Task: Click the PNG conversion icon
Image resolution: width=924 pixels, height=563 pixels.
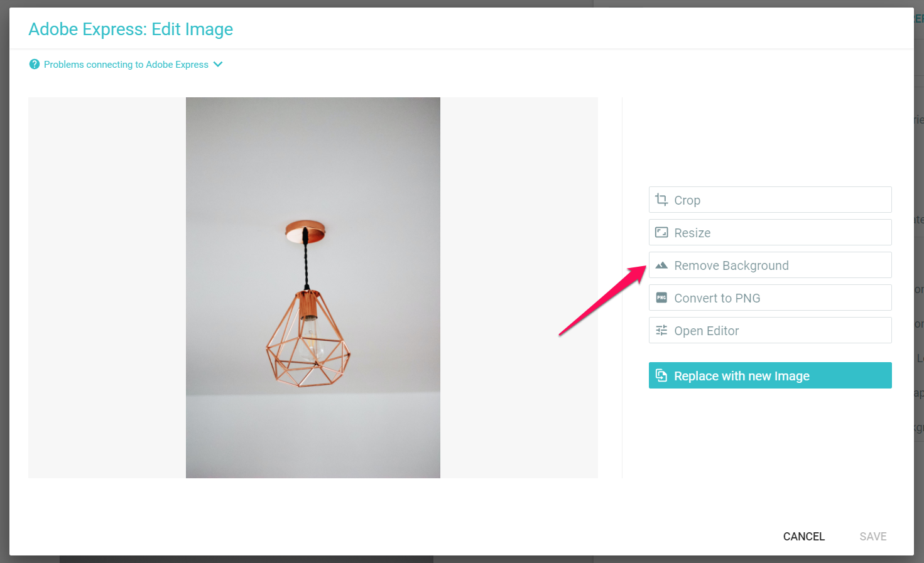Action: (661, 298)
